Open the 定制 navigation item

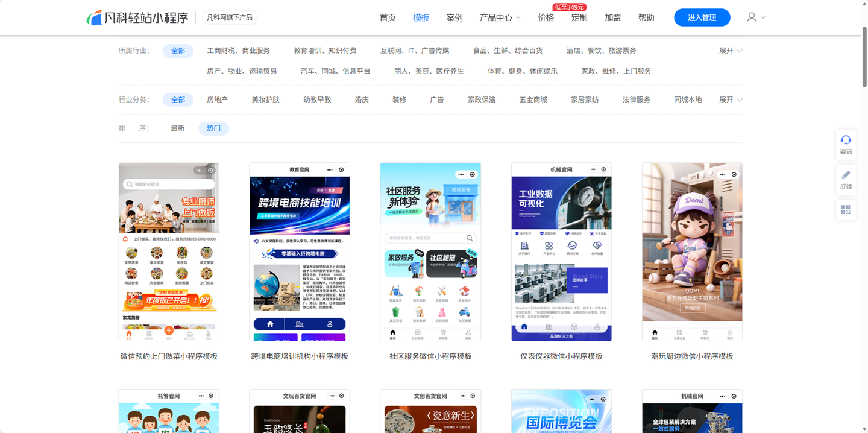[x=579, y=17]
